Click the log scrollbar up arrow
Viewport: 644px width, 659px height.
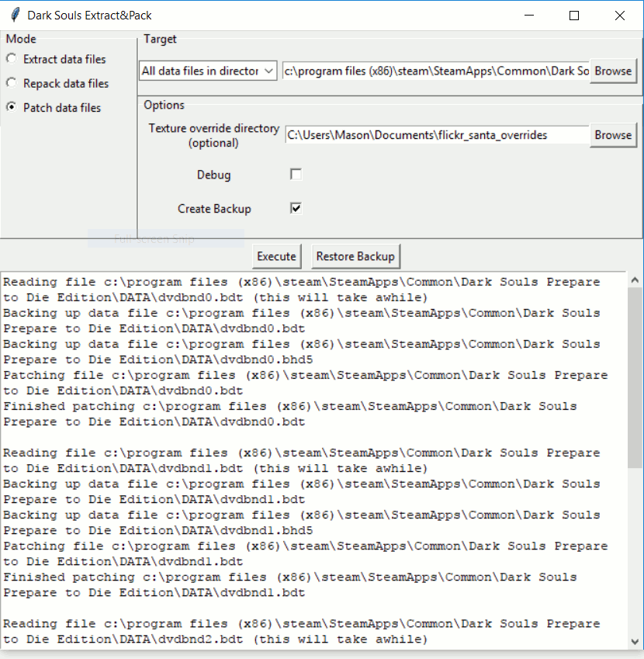pyautogui.click(x=635, y=280)
